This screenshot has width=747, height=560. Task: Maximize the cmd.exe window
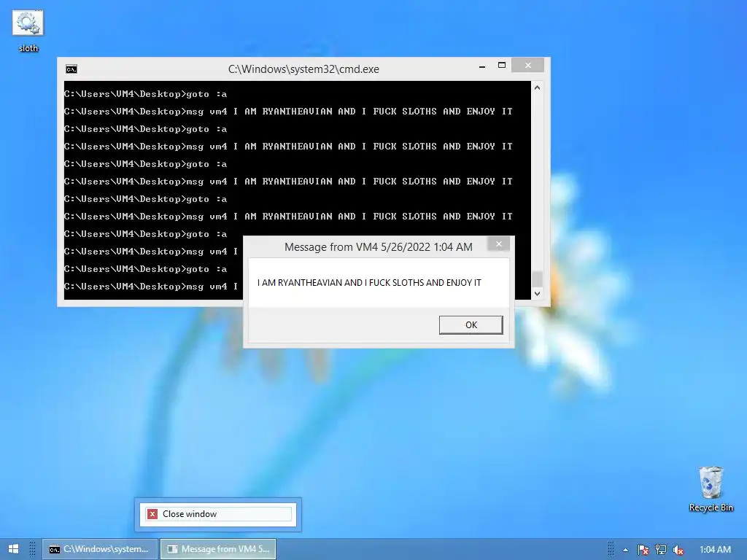(502, 65)
